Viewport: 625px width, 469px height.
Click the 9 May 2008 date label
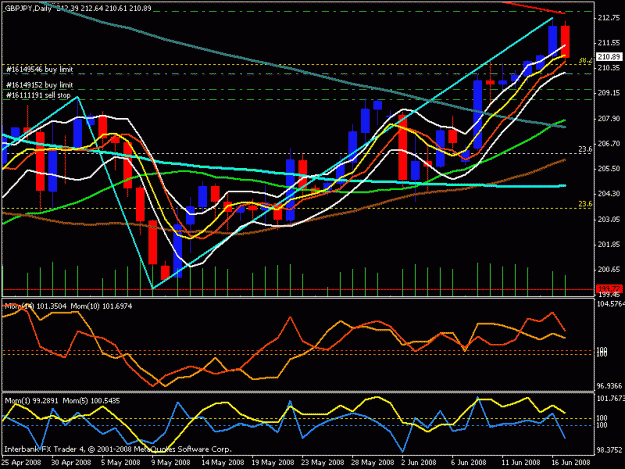click(171, 463)
